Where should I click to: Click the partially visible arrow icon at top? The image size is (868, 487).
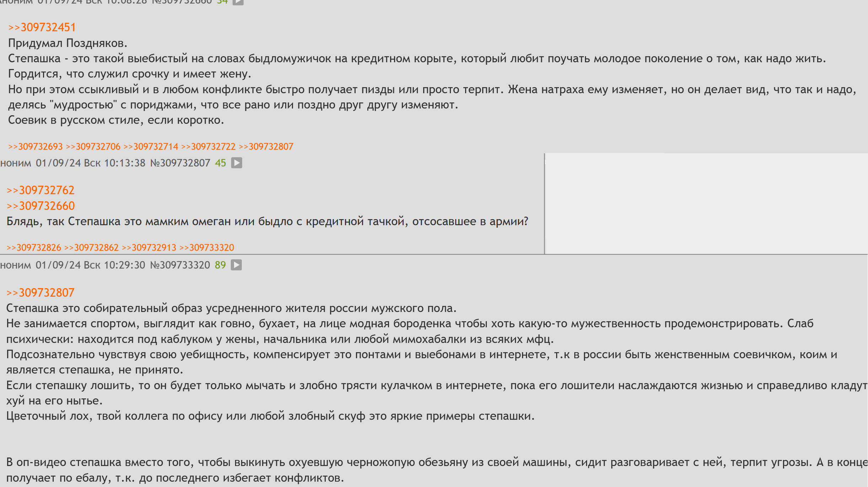[x=238, y=2]
